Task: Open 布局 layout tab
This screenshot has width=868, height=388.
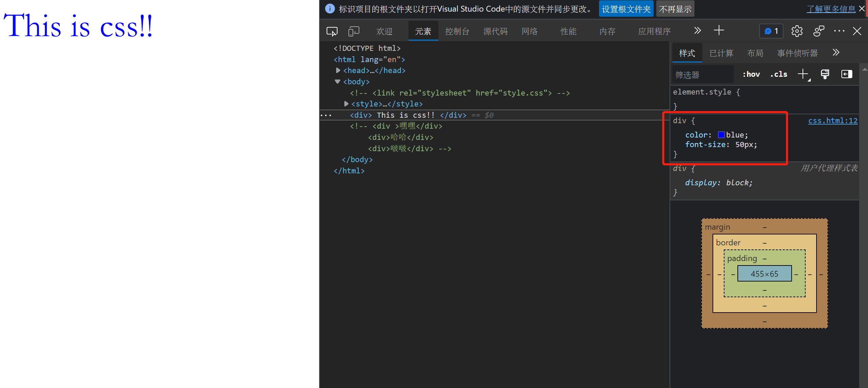Action: pos(755,53)
